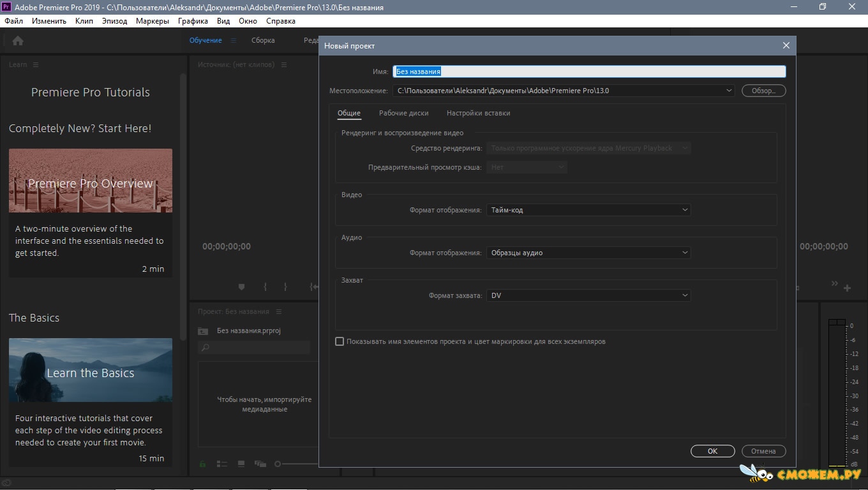Enable show item name and label color checkbox
Viewport: 868px width, 490px height.
pyautogui.click(x=340, y=341)
